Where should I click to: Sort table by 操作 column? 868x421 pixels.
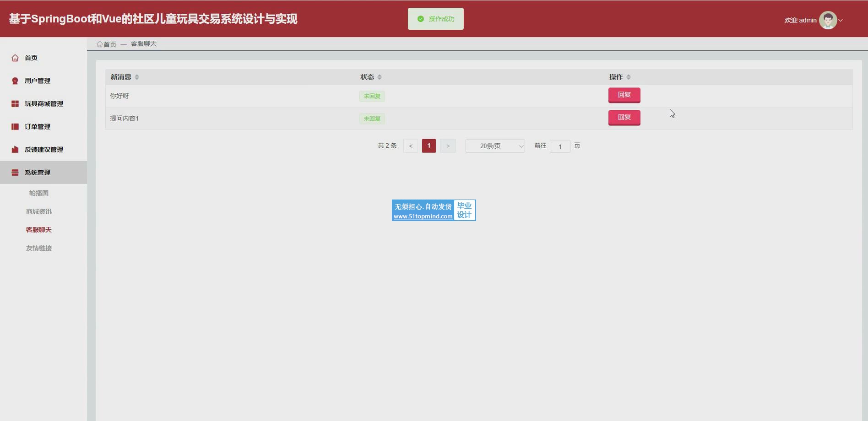629,77
